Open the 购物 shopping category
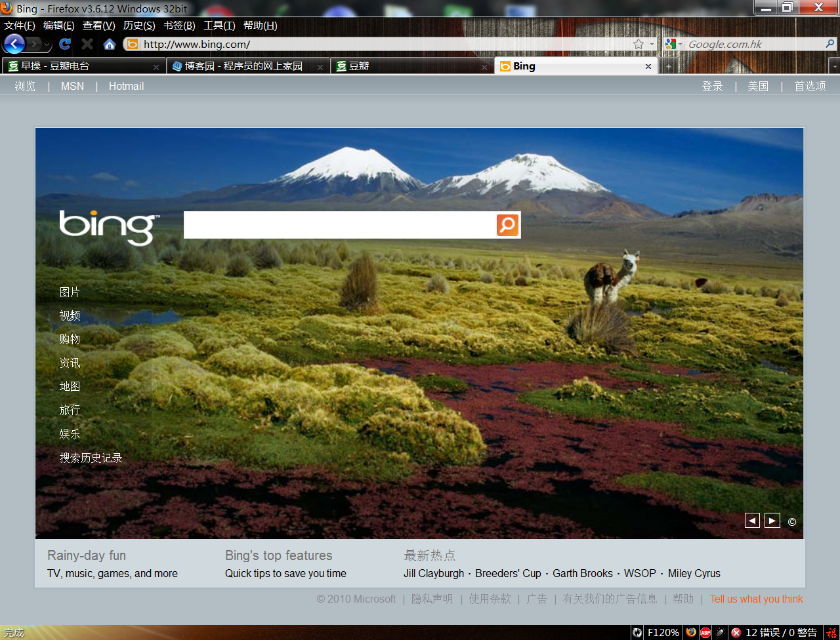 click(70, 339)
